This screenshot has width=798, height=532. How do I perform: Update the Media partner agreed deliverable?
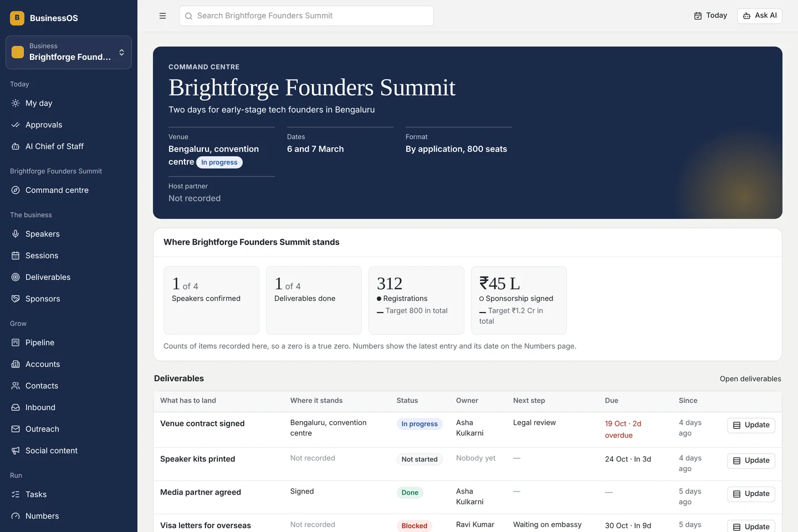click(751, 494)
